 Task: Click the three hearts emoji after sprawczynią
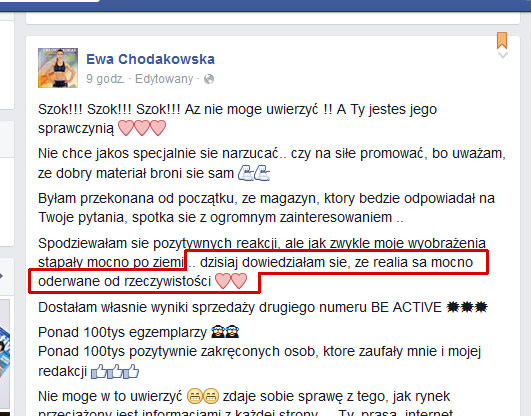pyautogui.click(x=142, y=128)
